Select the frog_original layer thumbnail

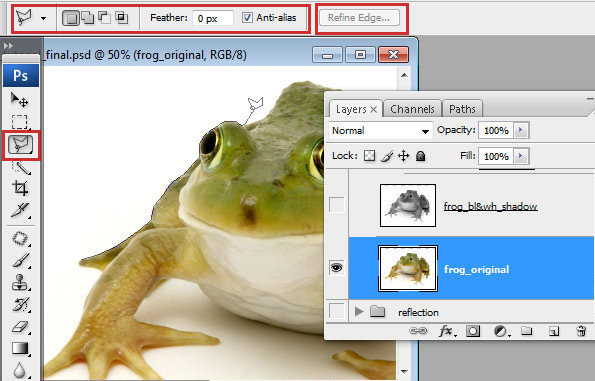click(408, 268)
